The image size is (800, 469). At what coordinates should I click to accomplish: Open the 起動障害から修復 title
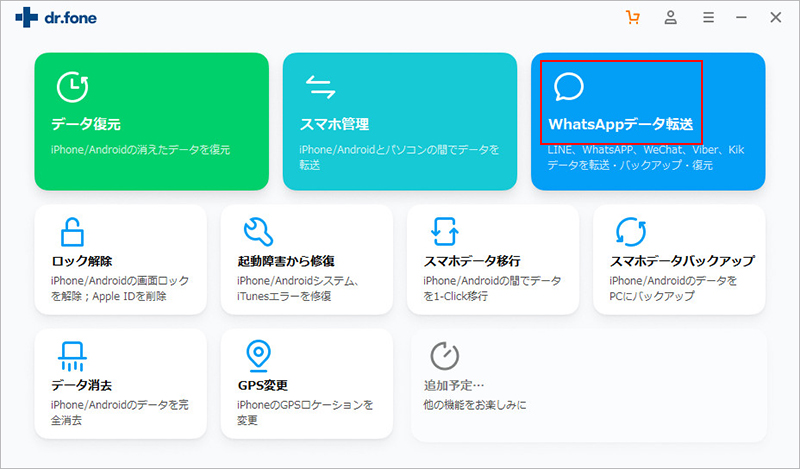(286, 261)
